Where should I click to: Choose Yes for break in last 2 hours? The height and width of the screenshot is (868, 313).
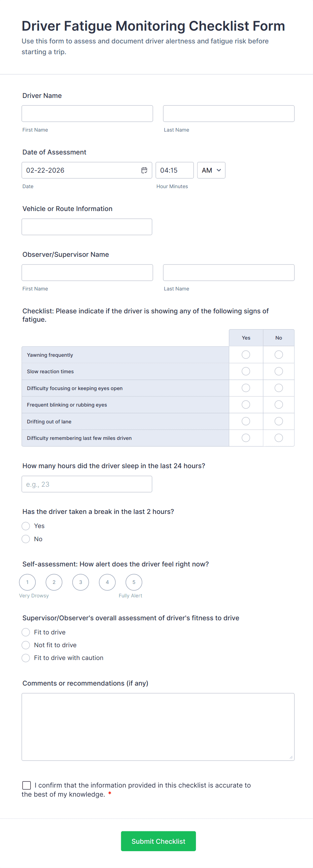[x=26, y=526]
